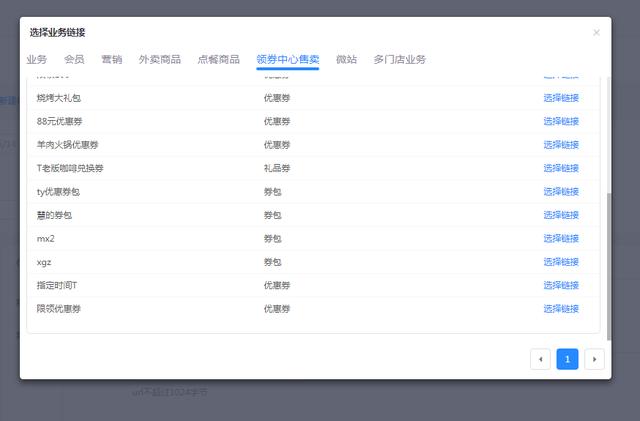Click the dialog's vertical scrollbar
Viewport: 640px width, 421px height.
pyautogui.click(x=609, y=267)
